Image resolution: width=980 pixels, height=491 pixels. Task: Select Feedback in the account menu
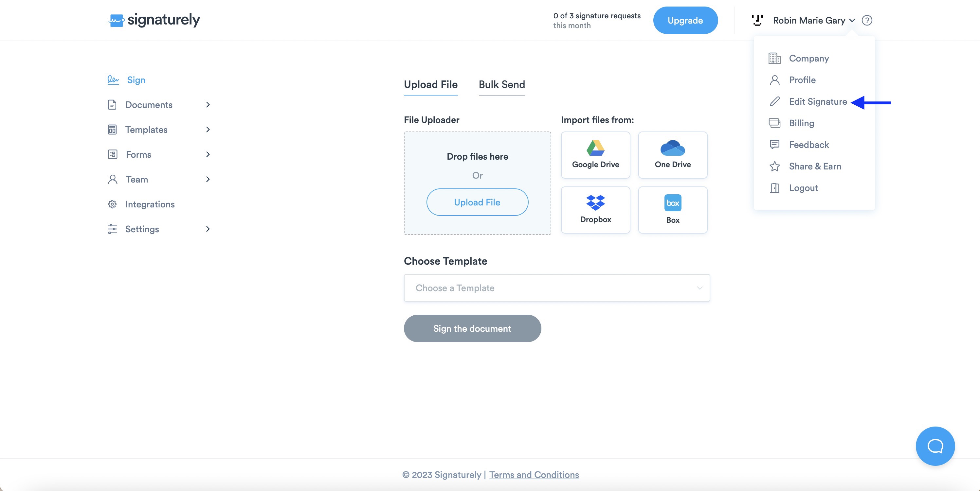tap(809, 145)
